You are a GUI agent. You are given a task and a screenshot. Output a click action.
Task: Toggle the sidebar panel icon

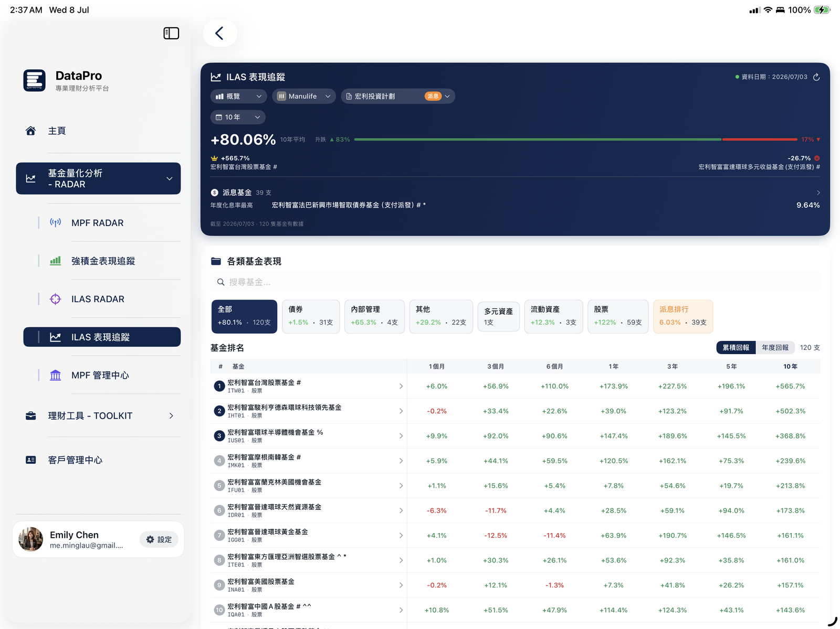(x=171, y=34)
